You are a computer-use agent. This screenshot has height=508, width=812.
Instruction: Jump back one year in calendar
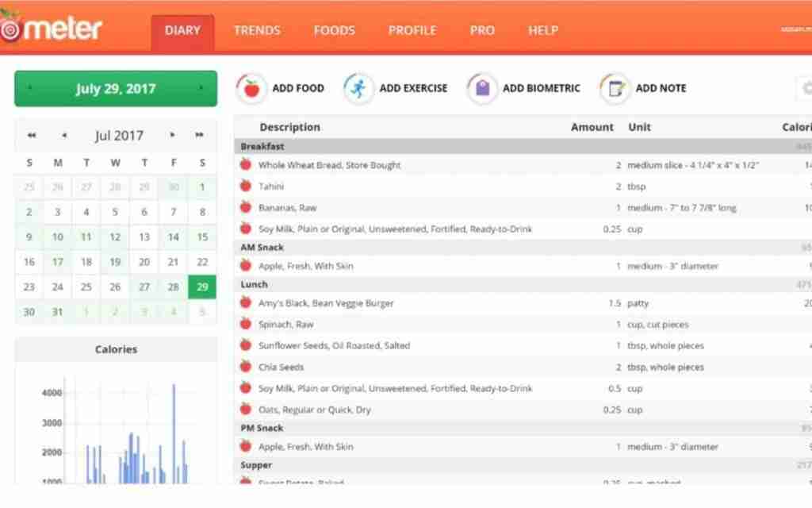(x=32, y=135)
